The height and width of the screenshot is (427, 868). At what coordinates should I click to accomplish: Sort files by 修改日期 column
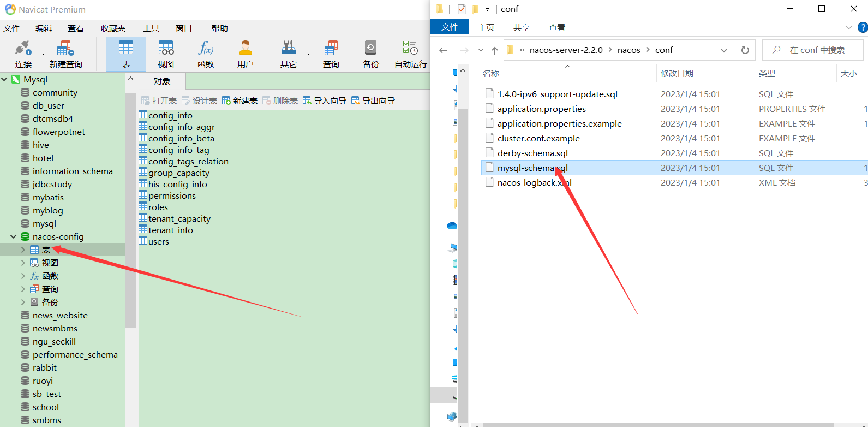677,73
